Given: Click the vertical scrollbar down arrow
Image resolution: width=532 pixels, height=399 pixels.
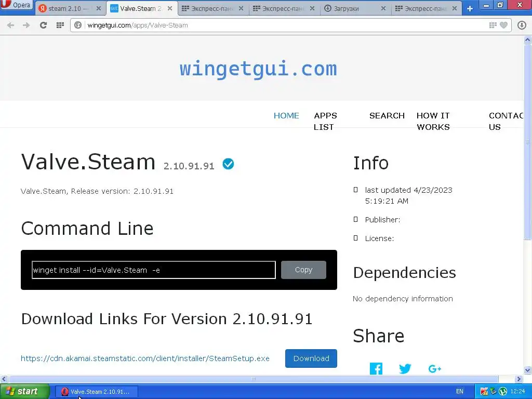Looking at the screenshot, I should coord(528,370).
